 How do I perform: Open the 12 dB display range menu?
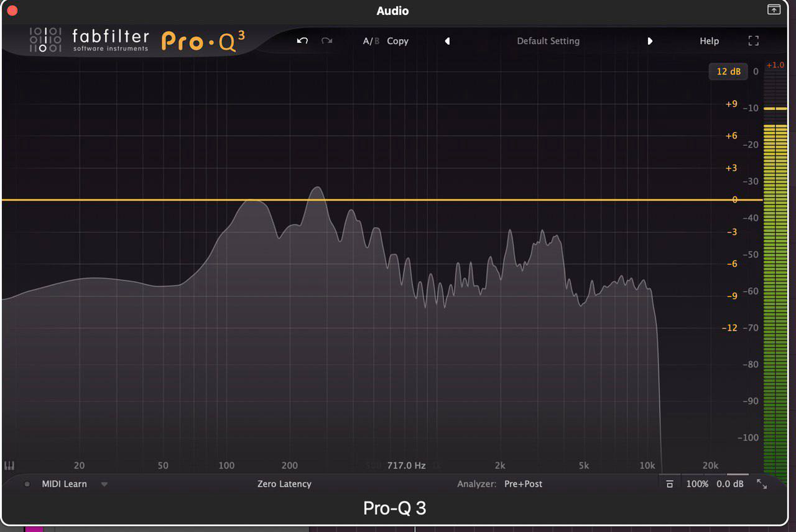728,71
